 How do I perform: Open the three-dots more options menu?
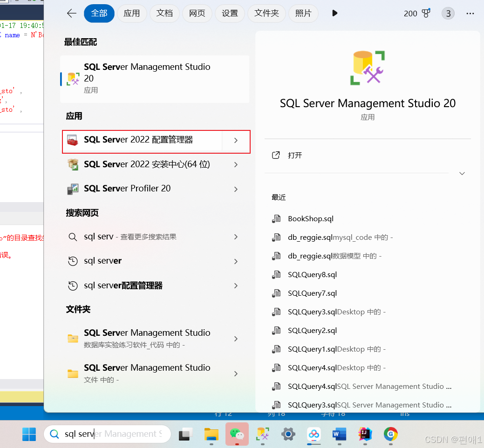pyautogui.click(x=470, y=14)
